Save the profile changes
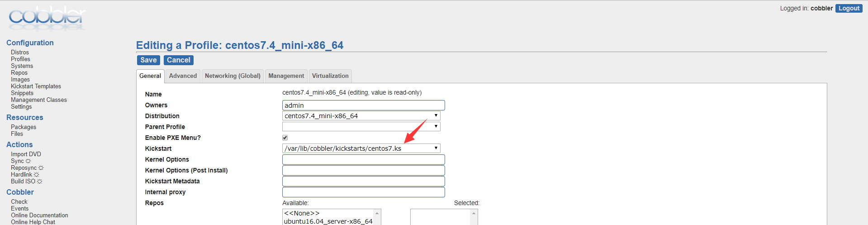868x225 pixels. [148, 60]
